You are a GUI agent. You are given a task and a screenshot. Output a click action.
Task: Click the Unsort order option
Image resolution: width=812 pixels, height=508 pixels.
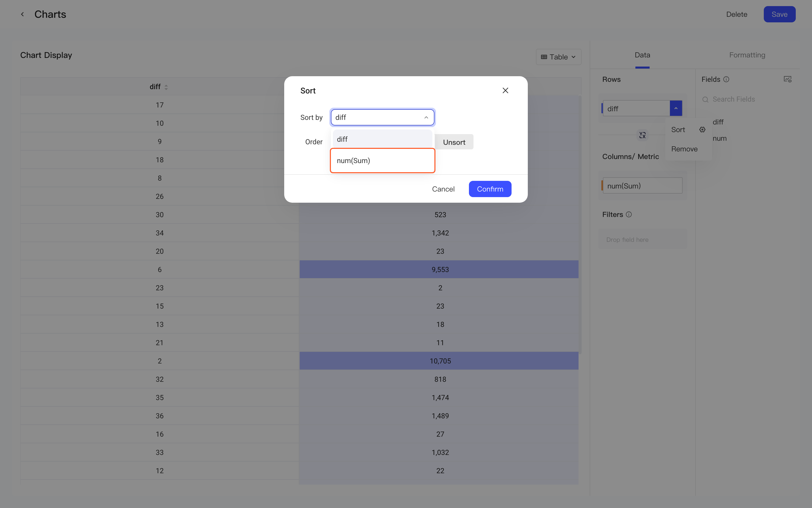pos(454,142)
